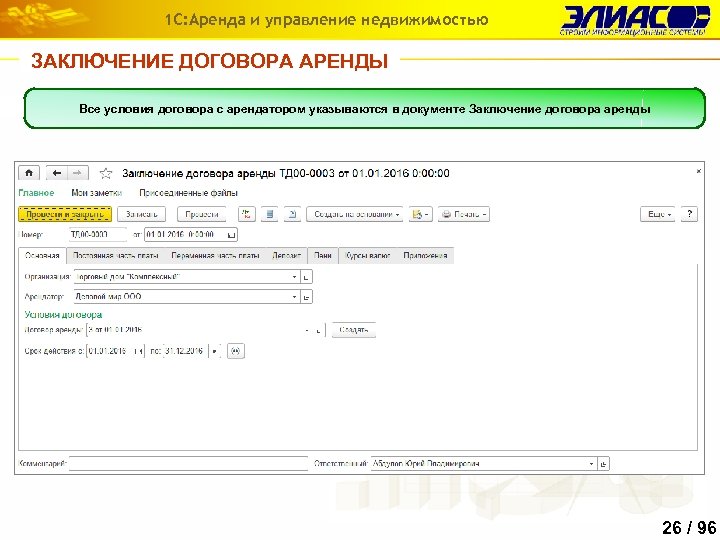Open Присоединенные файлы section
The height and width of the screenshot is (540, 720).
188,193
